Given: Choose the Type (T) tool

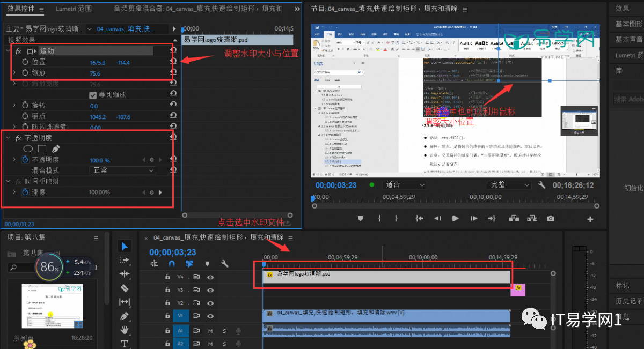Looking at the screenshot, I should pyautogui.click(x=125, y=344).
